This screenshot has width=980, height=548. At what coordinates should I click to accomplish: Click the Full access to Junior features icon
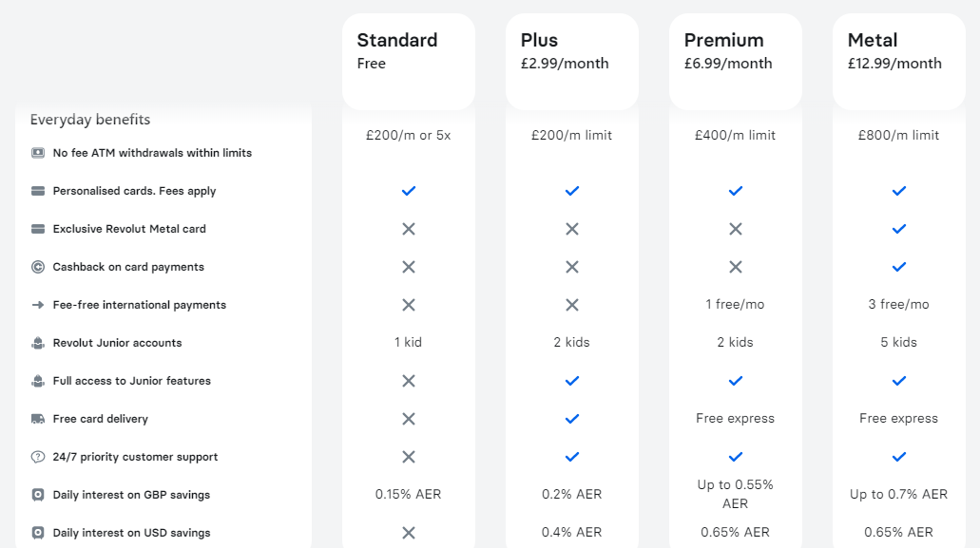click(x=38, y=381)
